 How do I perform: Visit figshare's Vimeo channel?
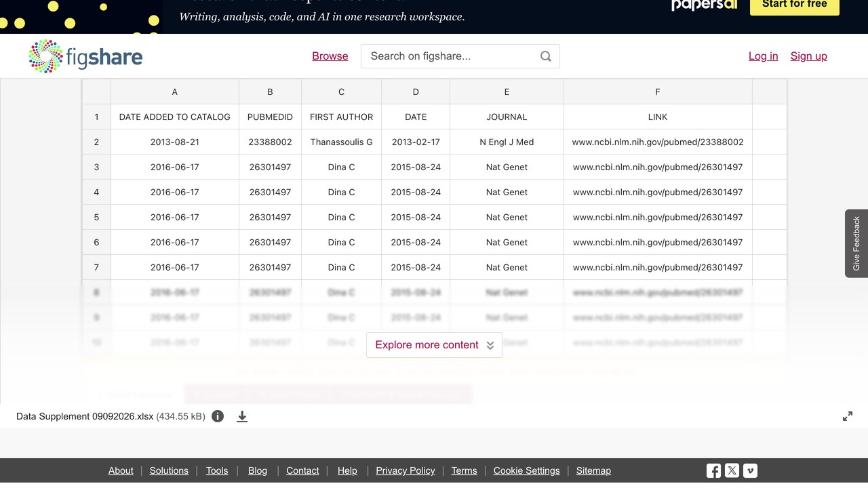(750, 470)
